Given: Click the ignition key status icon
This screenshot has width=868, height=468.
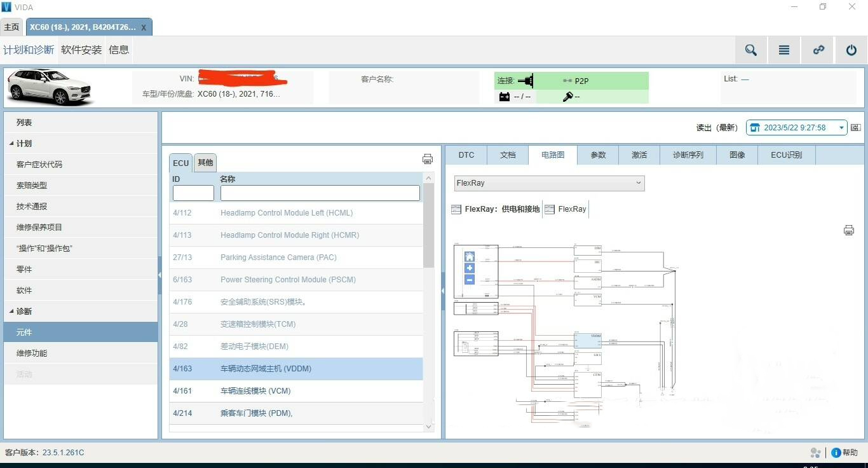Looking at the screenshot, I should pos(567,97).
